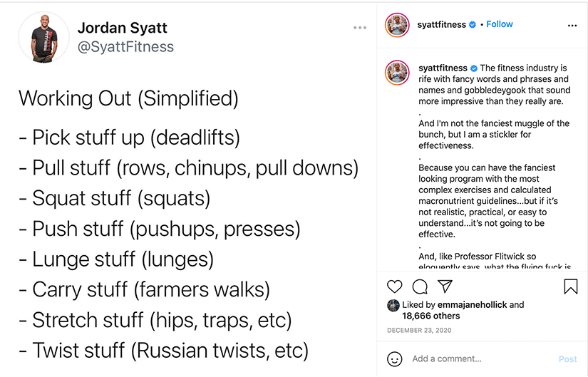This screenshot has height=377, width=588.
Task: Click syattfitness header profile picture
Action: [x=397, y=25]
